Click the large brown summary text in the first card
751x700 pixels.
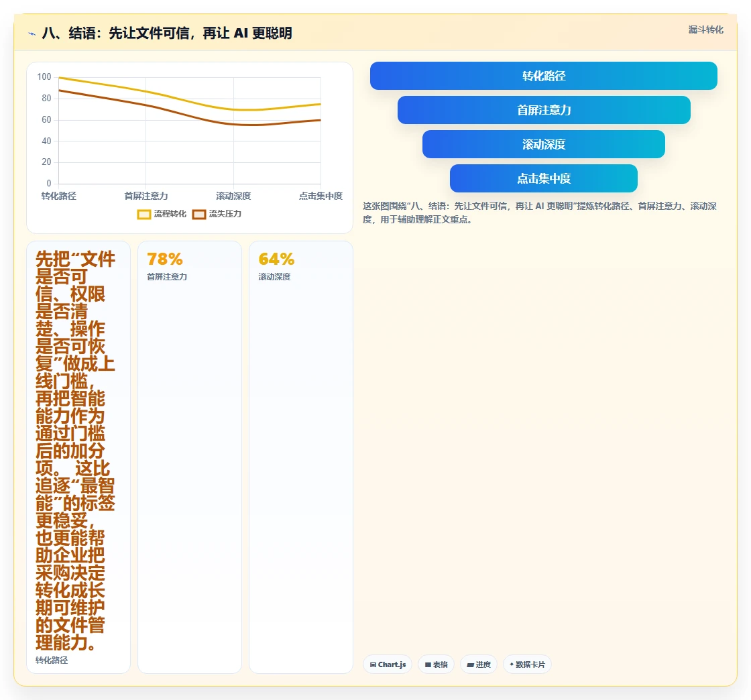coord(75,451)
